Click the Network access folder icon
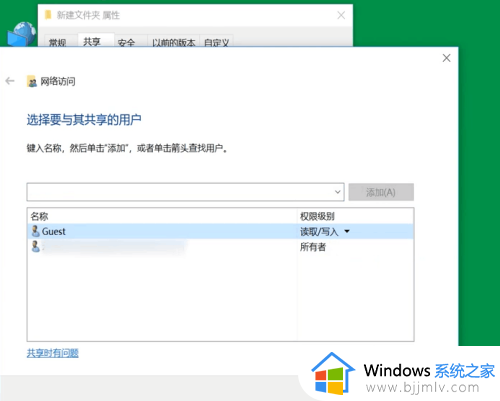 (32, 81)
